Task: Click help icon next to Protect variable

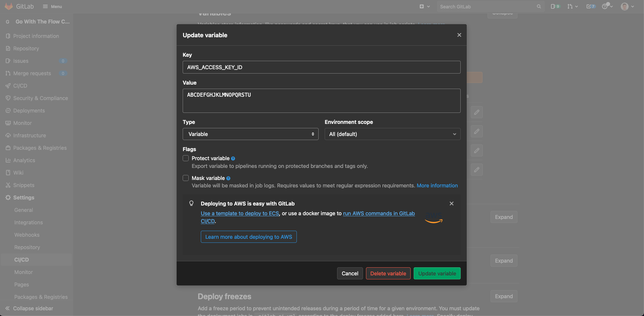Action: 233,159
